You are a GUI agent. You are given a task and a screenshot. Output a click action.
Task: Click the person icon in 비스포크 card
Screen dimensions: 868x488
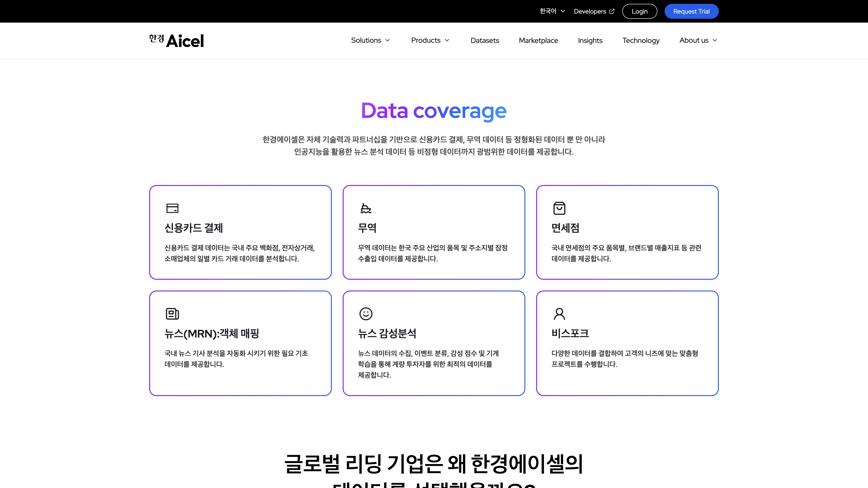click(x=559, y=314)
